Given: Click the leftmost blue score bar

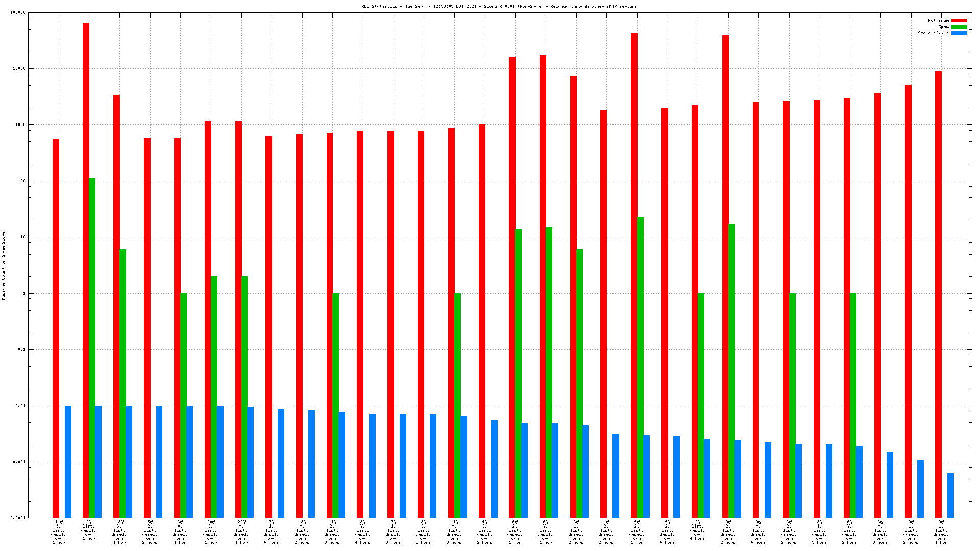Looking at the screenshot, I should (68, 462).
